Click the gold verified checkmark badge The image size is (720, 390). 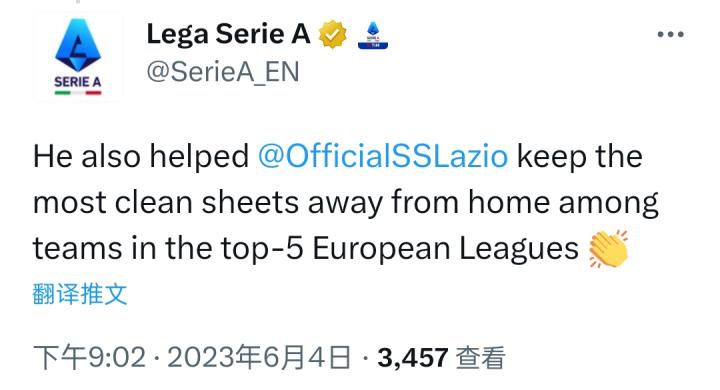click(x=332, y=34)
